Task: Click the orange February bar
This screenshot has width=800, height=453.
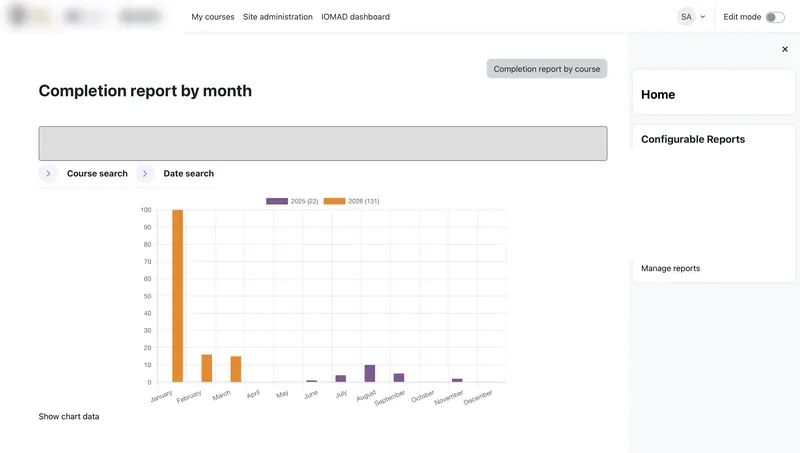Action: pyautogui.click(x=207, y=368)
